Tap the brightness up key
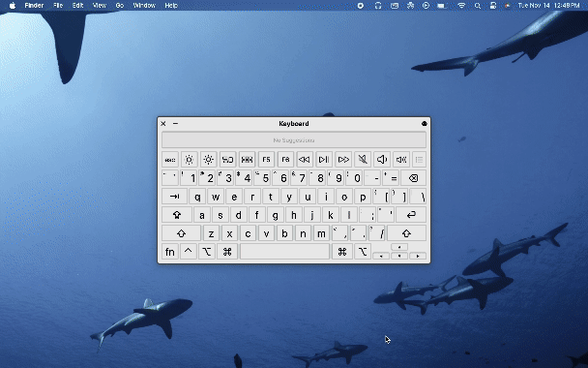The width and height of the screenshot is (588, 368). [209, 160]
